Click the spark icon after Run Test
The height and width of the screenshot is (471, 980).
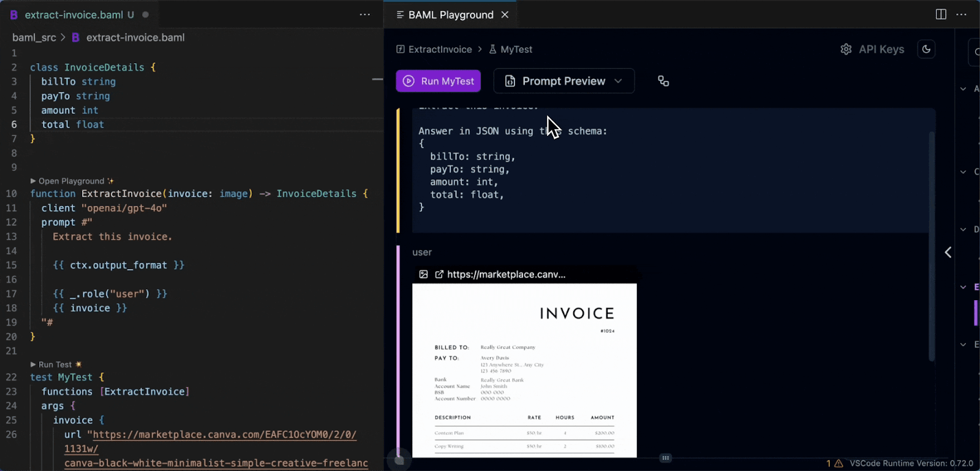pyautogui.click(x=78, y=364)
